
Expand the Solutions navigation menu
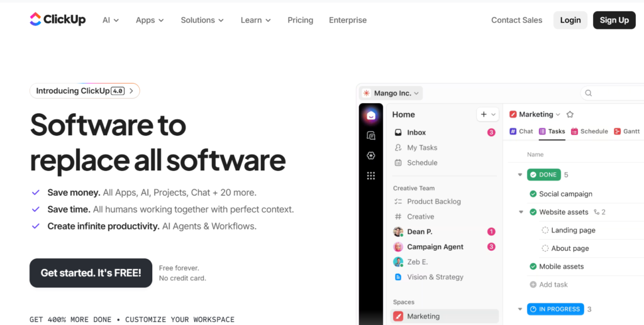point(202,20)
